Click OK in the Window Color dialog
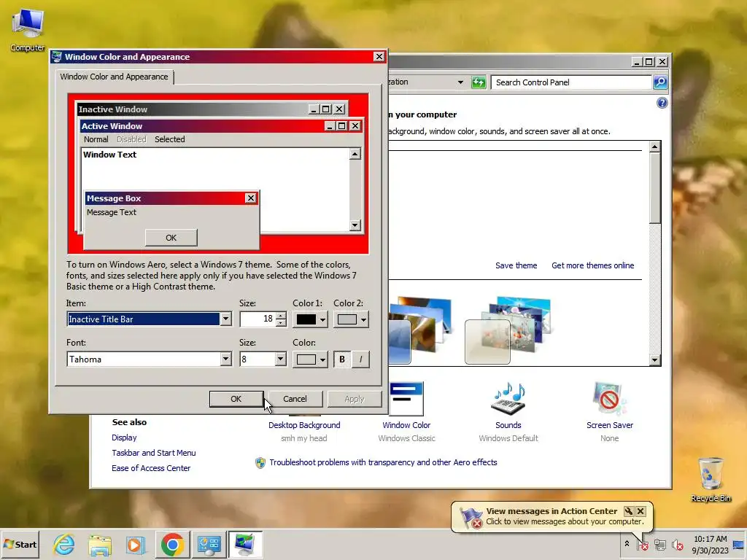Screen dimensions: 747x560 click(x=236, y=399)
